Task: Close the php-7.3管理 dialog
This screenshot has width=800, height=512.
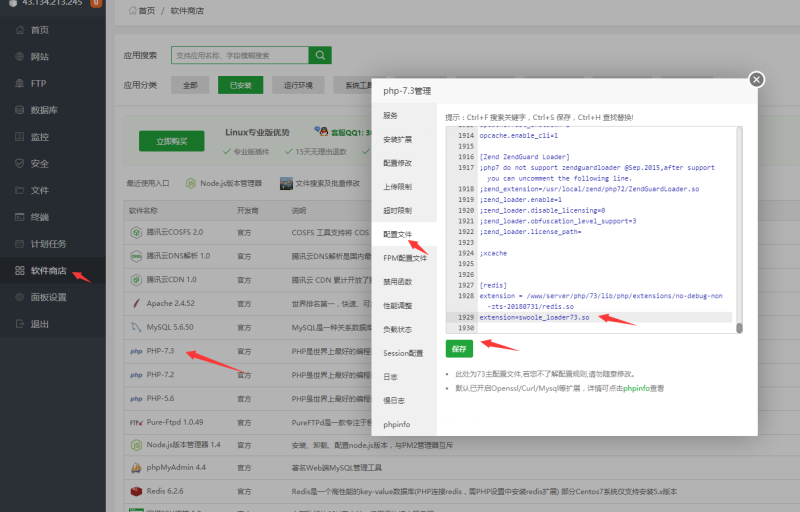Action: (x=756, y=80)
